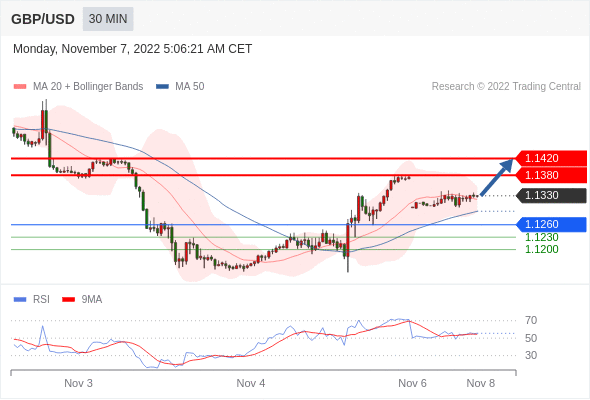Click the RSI 70 level label
This screenshot has width=590, height=400.
531,321
